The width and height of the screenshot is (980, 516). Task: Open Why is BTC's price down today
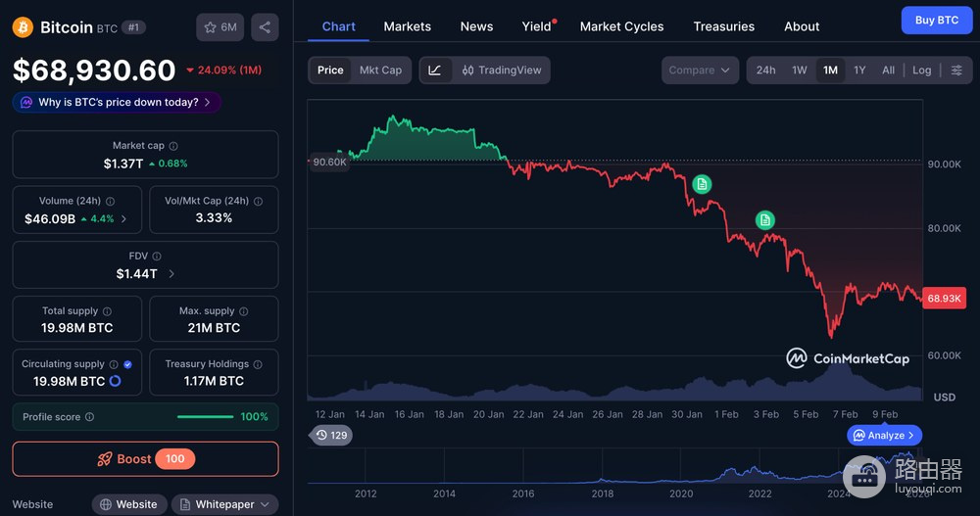(117, 103)
